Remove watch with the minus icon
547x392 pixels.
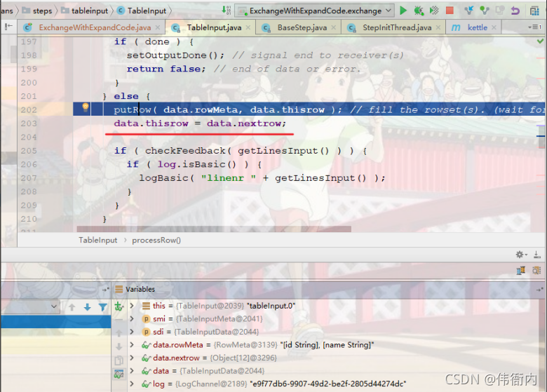pos(119,320)
